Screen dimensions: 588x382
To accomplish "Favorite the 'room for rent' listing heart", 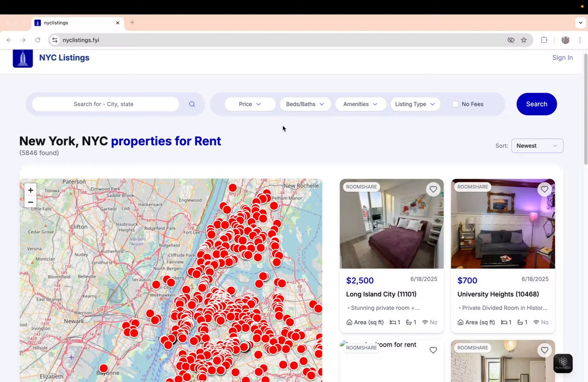I will tap(433, 350).
